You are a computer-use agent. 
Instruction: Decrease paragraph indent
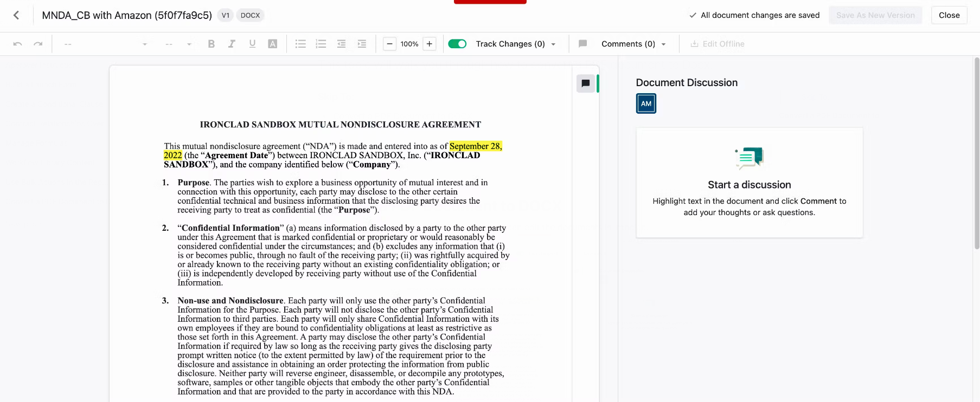point(341,44)
